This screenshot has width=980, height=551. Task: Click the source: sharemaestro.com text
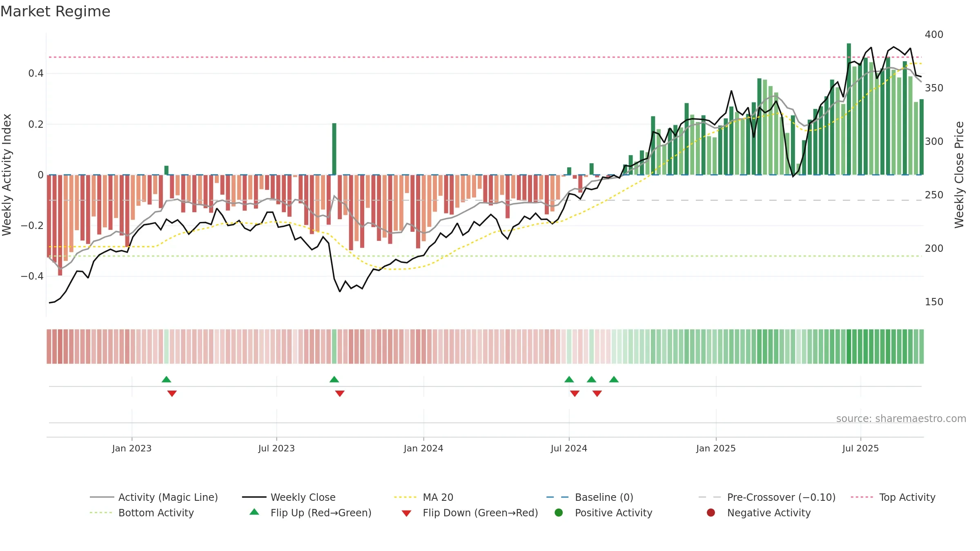(901, 418)
